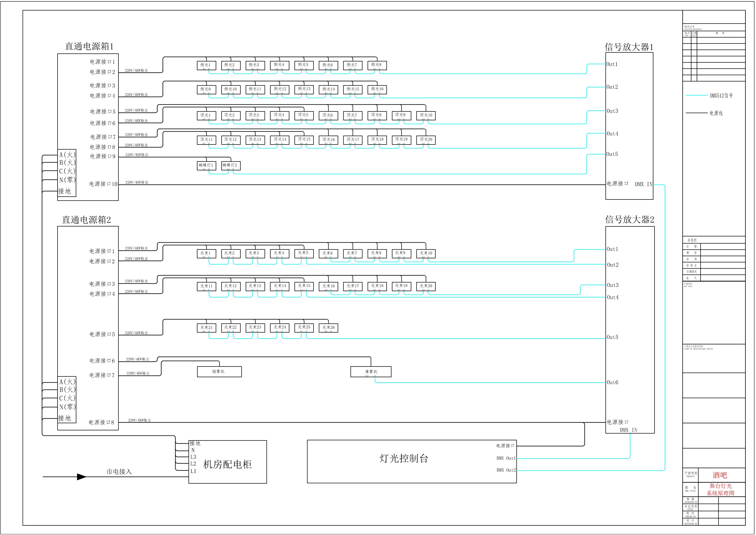Click DMX Out1 on 灯光控制台
The height and width of the screenshot is (535, 756).
pos(506,459)
